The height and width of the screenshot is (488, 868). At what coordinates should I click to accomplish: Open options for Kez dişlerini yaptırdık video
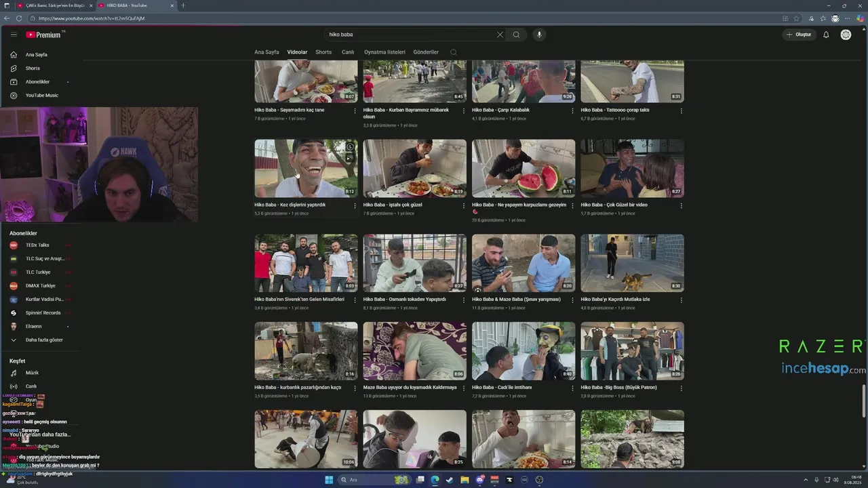pyautogui.click(x=355, y=205)
